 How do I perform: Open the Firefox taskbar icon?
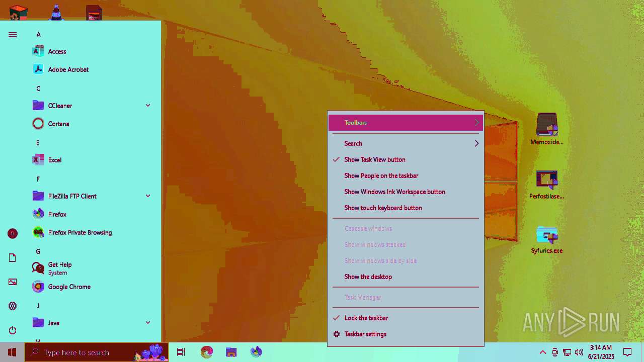(256, 352)
